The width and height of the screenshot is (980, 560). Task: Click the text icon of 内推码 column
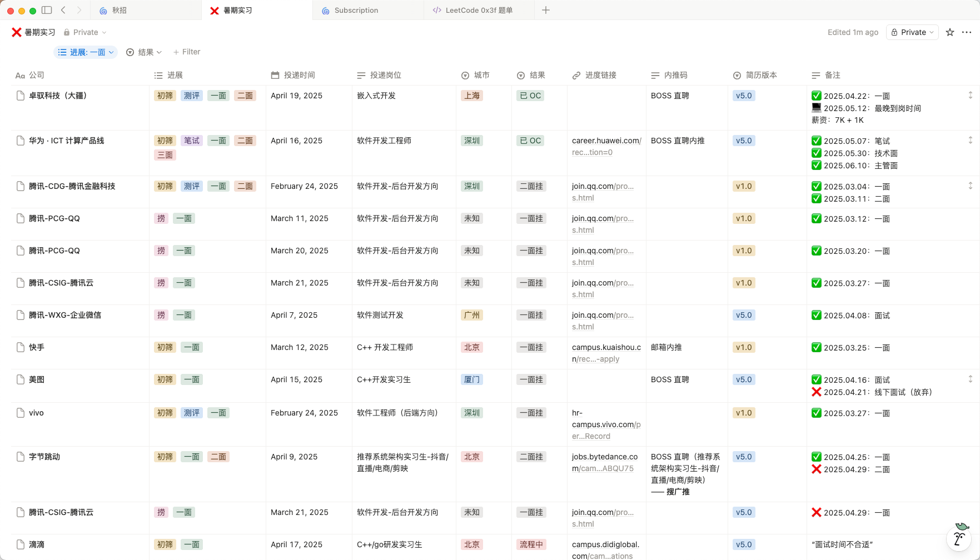coord(655,75)
